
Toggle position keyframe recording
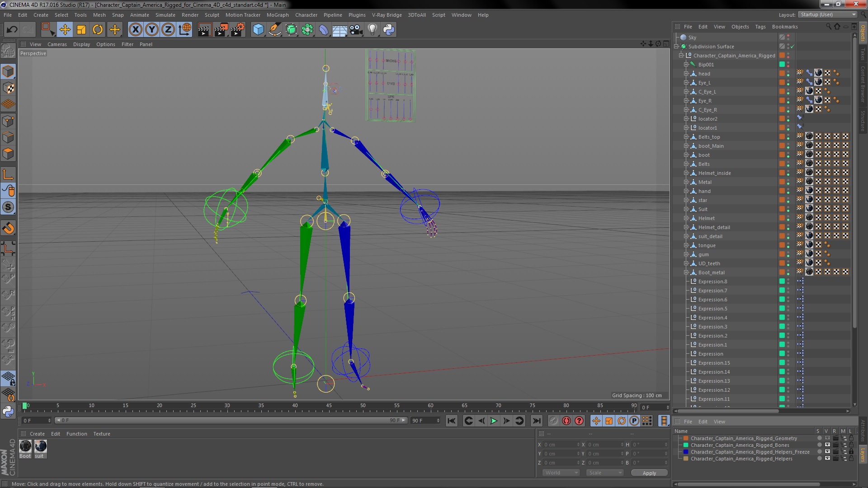pos(596,421)
